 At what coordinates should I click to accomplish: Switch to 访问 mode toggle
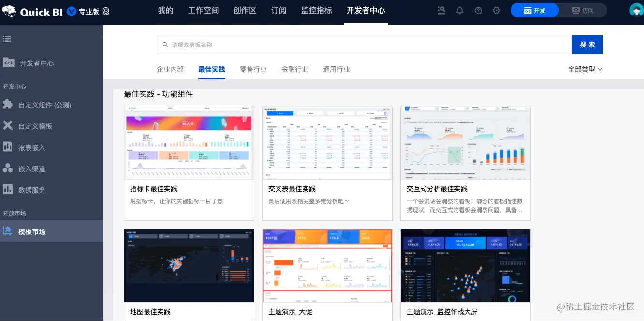pos(583,10)
